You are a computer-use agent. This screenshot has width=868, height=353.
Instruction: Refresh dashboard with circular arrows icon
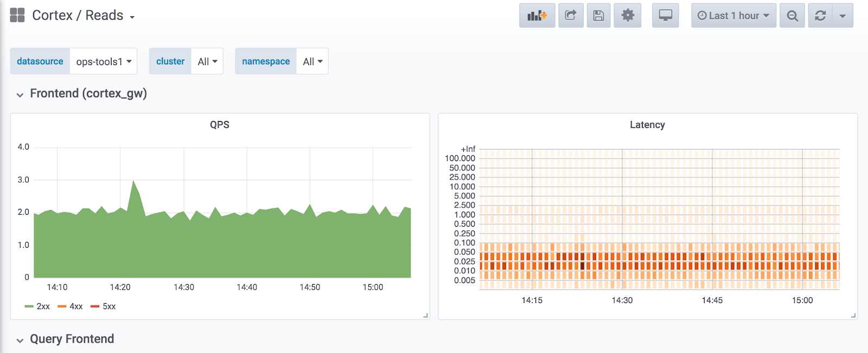coord(820,16)
